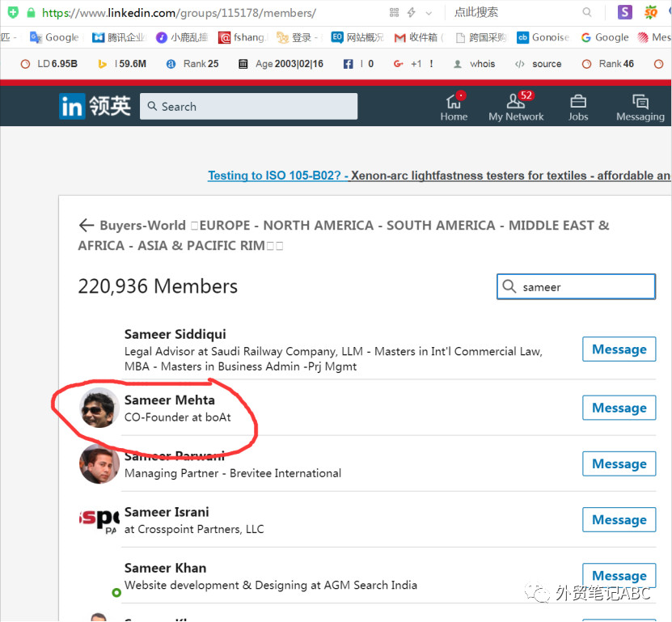Image resolution: width=672 pixels, height=622 pixels.
Task: Click the LD 6.95B SEO metric
Action: (49, 64)
